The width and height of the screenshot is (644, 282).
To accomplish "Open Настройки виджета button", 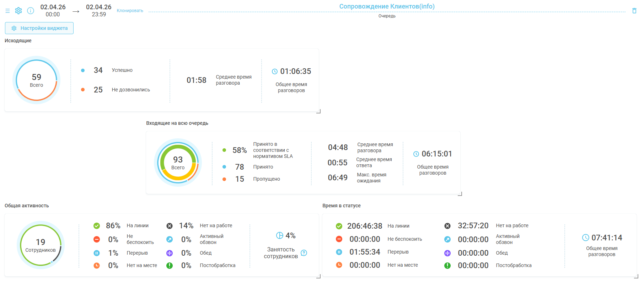I will pyautogui.click(x=39, y=28).
